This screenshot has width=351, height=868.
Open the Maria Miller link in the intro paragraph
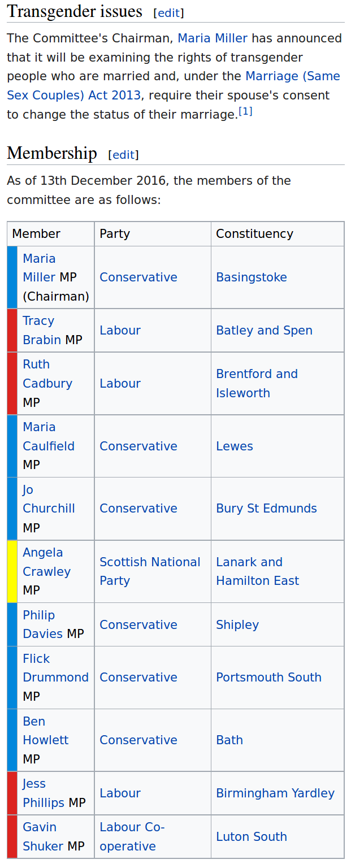click(213, 38)
